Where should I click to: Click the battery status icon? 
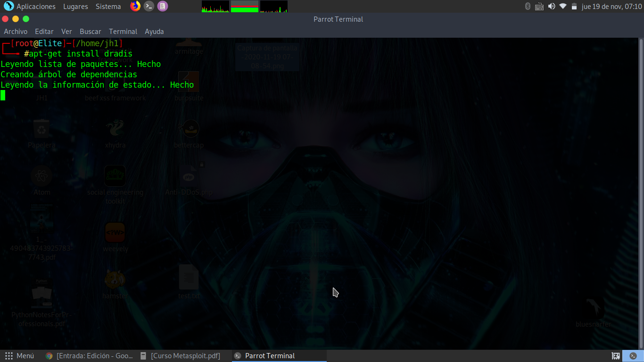coord(574,7)
